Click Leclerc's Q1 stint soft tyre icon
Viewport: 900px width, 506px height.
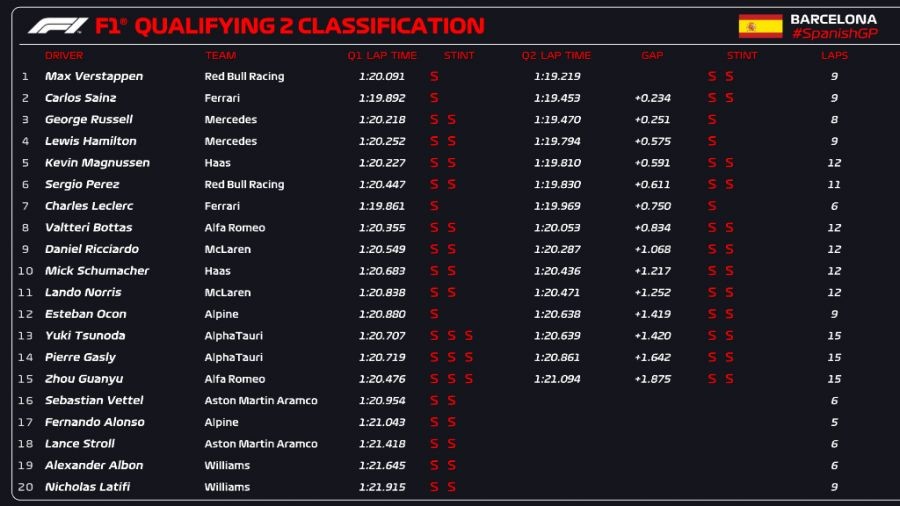434,206
